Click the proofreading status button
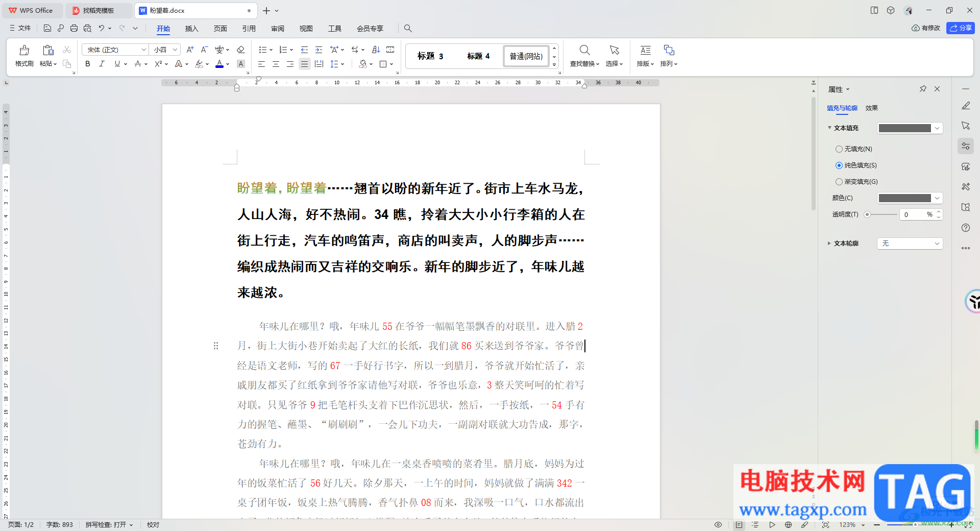This screenshot has width=980, height=531. (153, 524)
